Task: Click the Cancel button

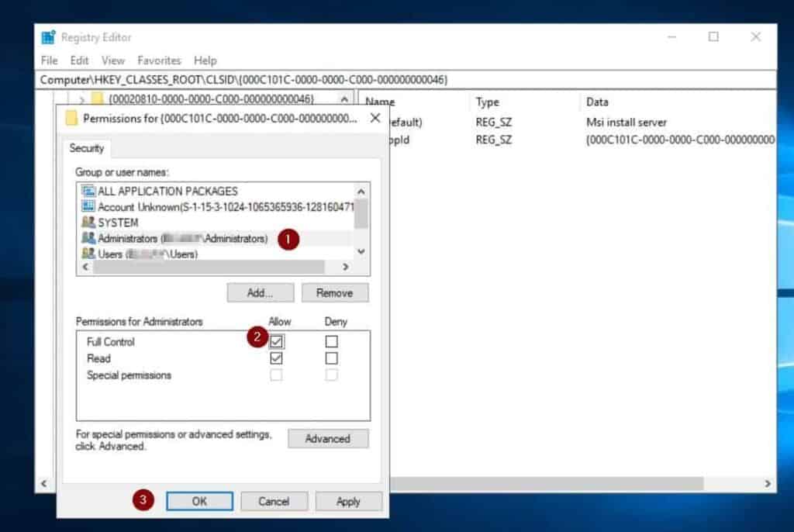Action: [x=274, y=501]
